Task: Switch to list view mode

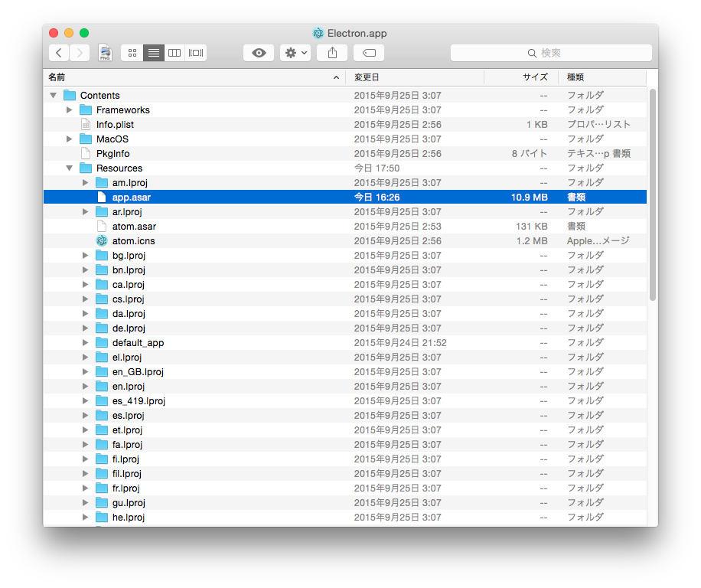Action: point(153,53)
